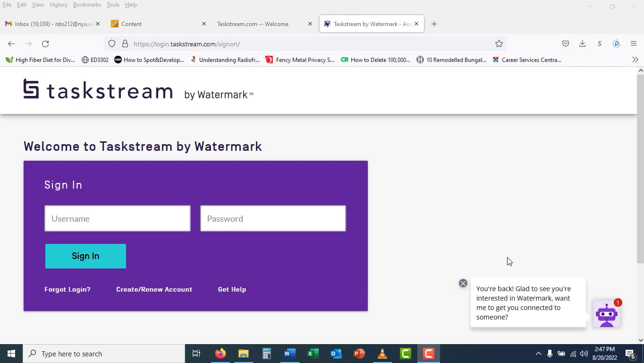644x363 pixels.
Task: Open the View menu
Action: coord(38,5)
